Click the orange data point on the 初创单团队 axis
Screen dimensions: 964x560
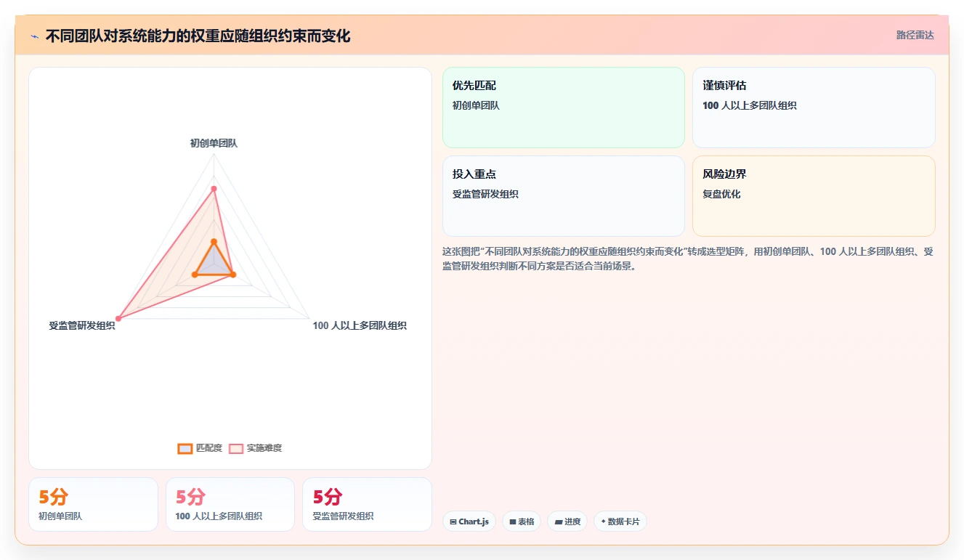tap(214, 241)
